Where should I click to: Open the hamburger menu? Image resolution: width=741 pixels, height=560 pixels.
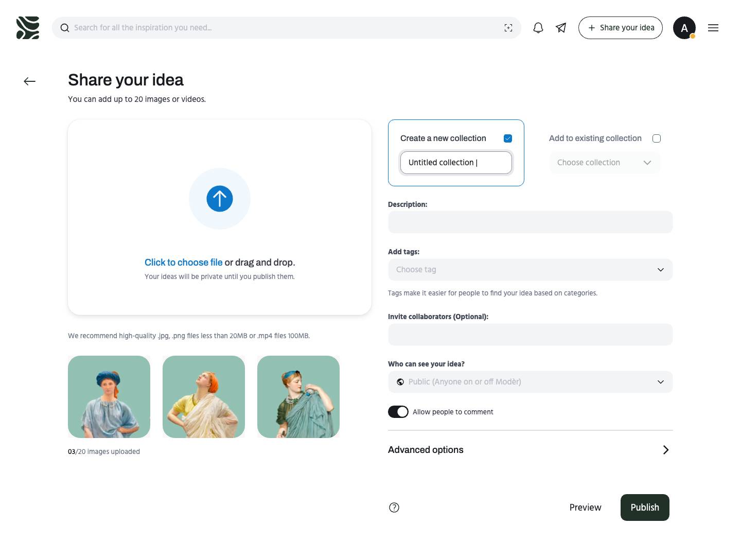[713, 28]
